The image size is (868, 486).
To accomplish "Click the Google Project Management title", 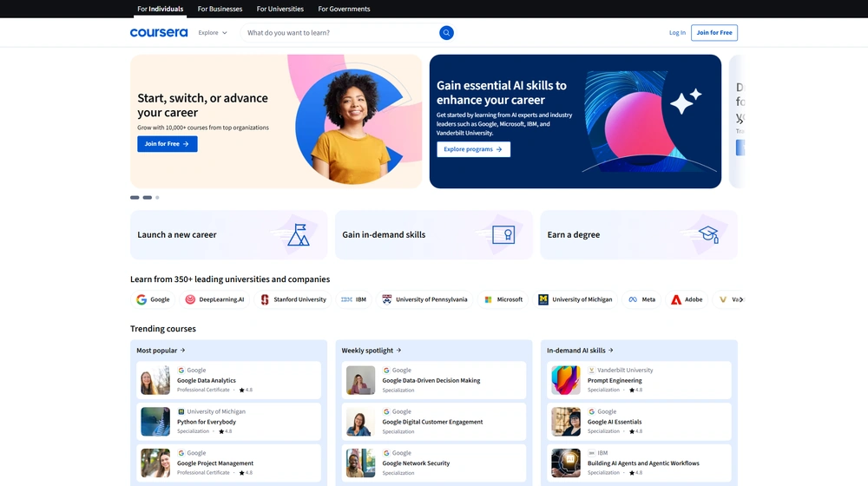I will tap(215, 463).
